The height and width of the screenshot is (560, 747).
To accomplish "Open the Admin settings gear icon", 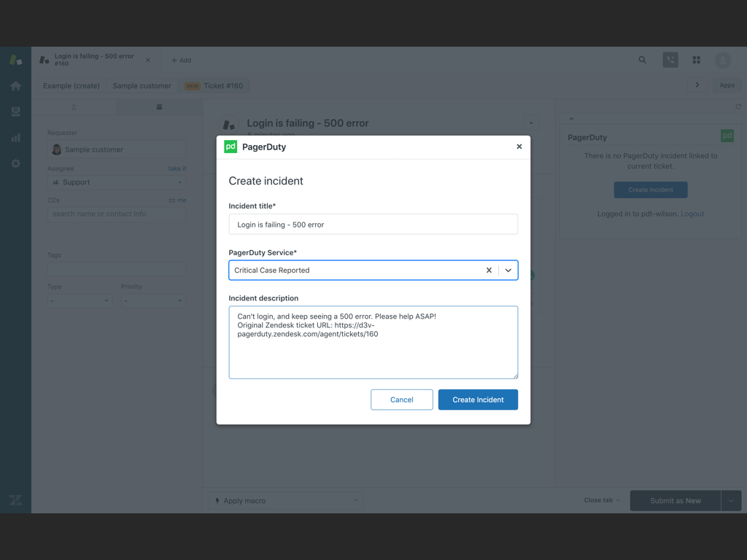I will pyautogui.click(x=15, y=163).
